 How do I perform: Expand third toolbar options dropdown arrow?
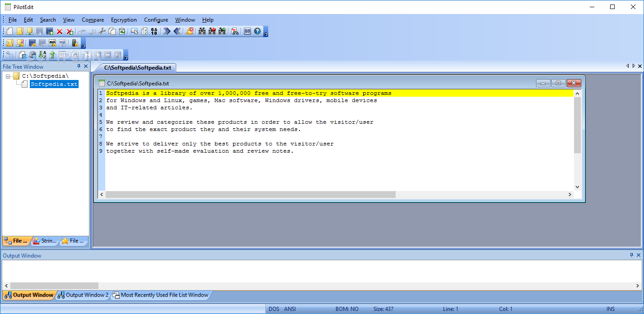126,56
